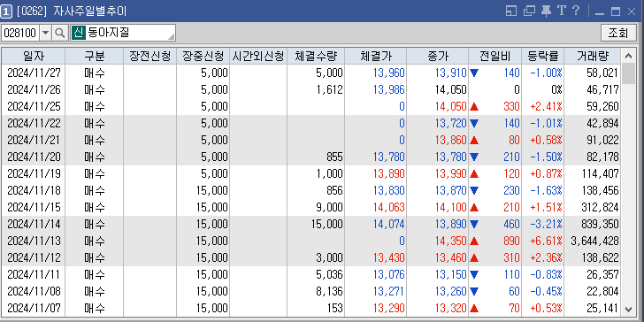Click the 3,644,428 volume cell

pos(593,241)
